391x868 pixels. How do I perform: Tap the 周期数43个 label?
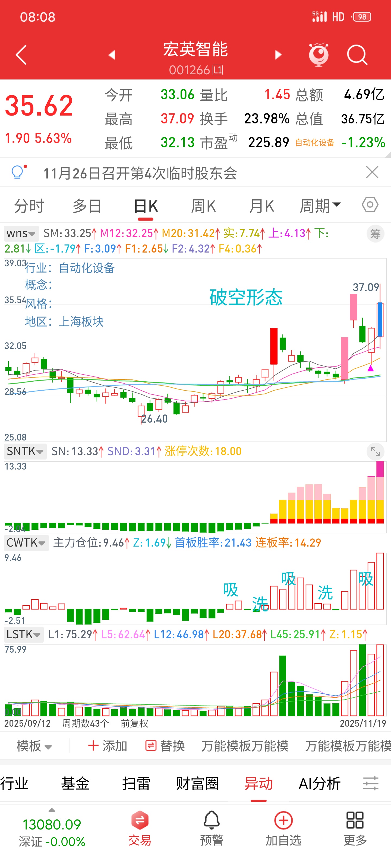pyautogui.click(x=85, y=723)
